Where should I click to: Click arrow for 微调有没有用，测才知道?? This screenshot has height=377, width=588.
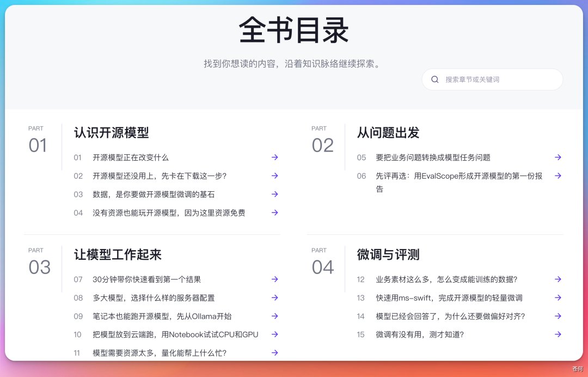point(558,335)
